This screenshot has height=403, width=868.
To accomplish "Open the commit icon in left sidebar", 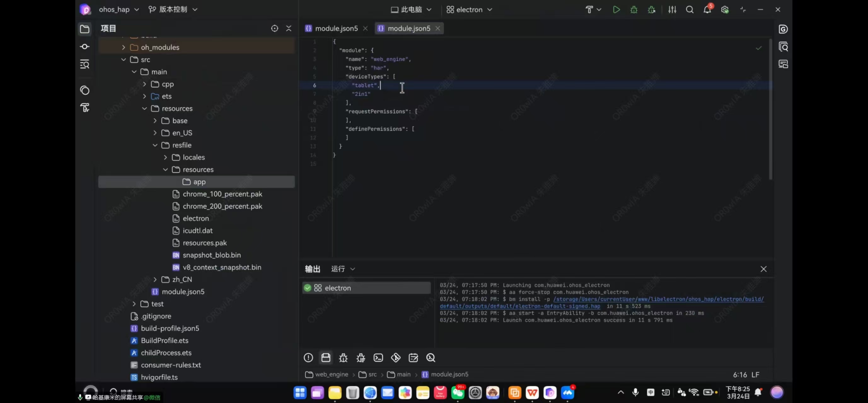I will pyautogui.click(x=84, y=47).
